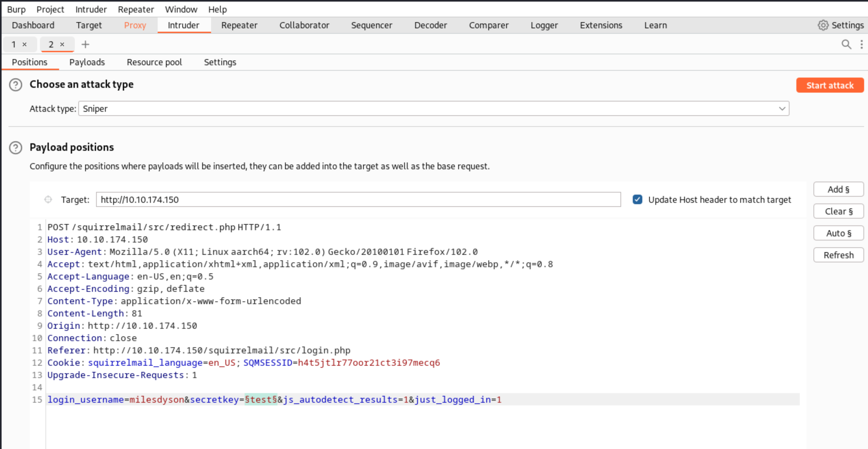
Task: Switch to the Dashboard tab
Action: pos(33,25)
